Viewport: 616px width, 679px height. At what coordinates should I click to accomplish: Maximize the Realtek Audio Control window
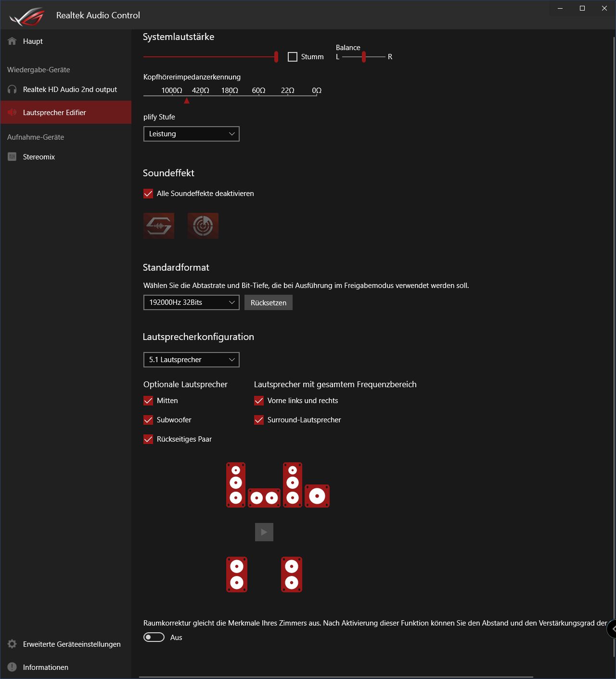pyautogui.click(x=582, y=8)
